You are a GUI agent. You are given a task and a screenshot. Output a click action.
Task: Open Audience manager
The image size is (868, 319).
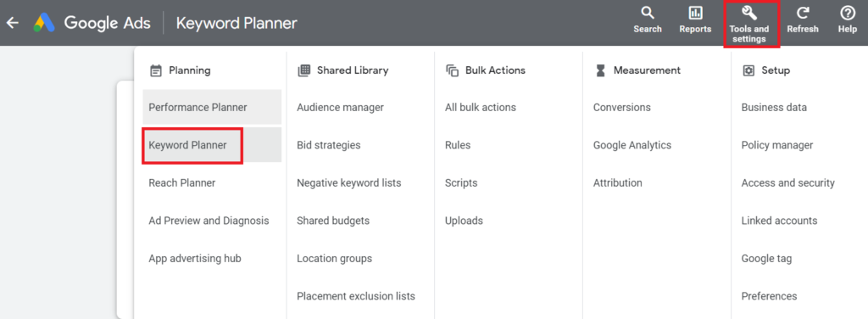pyautogui.click(x=341, y=108)
